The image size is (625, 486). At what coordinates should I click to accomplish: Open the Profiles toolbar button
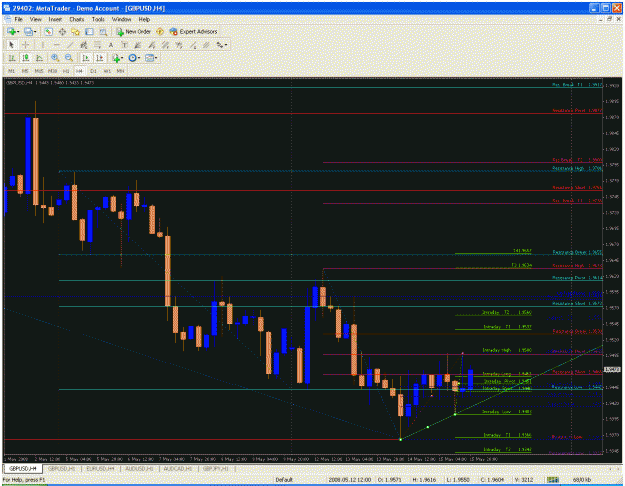(28, 31)
